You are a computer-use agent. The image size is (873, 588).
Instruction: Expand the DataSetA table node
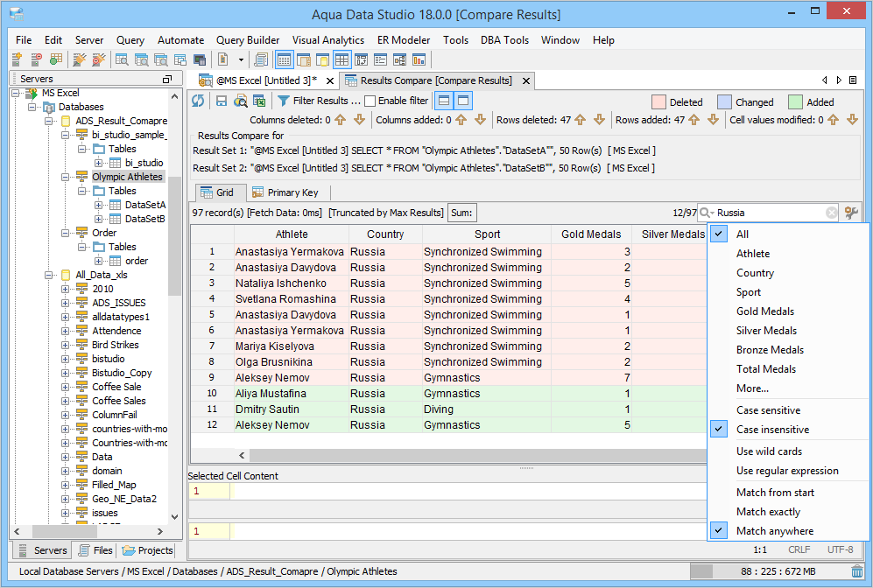(98, 205)
